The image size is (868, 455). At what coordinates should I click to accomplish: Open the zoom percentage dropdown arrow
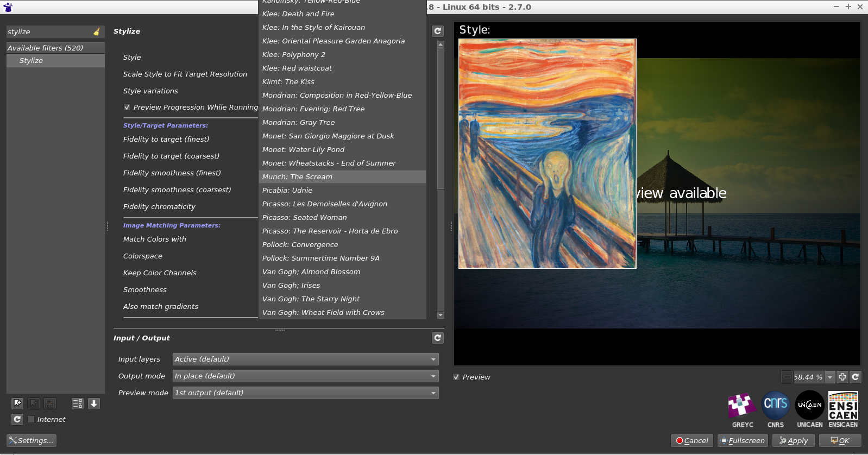click(830, 377)
